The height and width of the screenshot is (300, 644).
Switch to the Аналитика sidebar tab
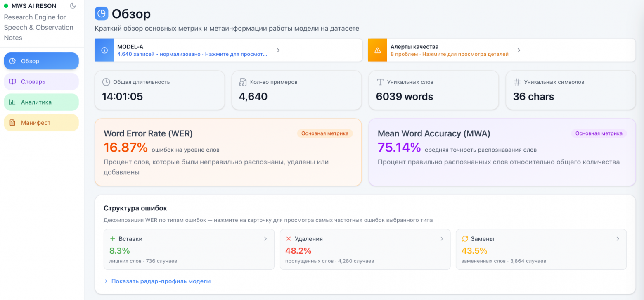41,102
